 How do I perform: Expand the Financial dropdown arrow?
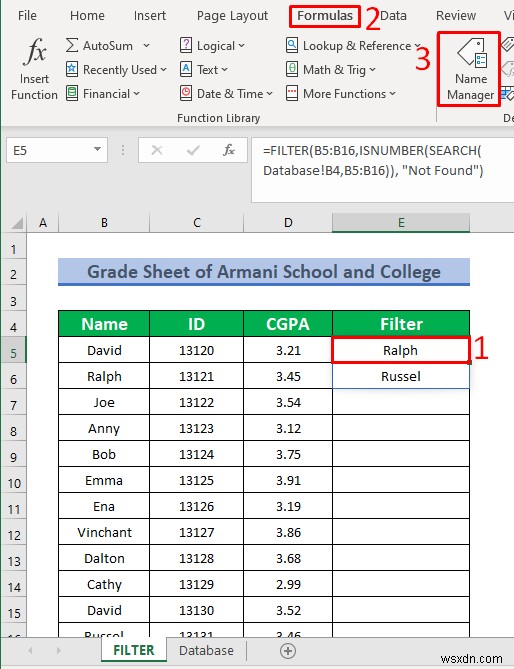[136, 93]
